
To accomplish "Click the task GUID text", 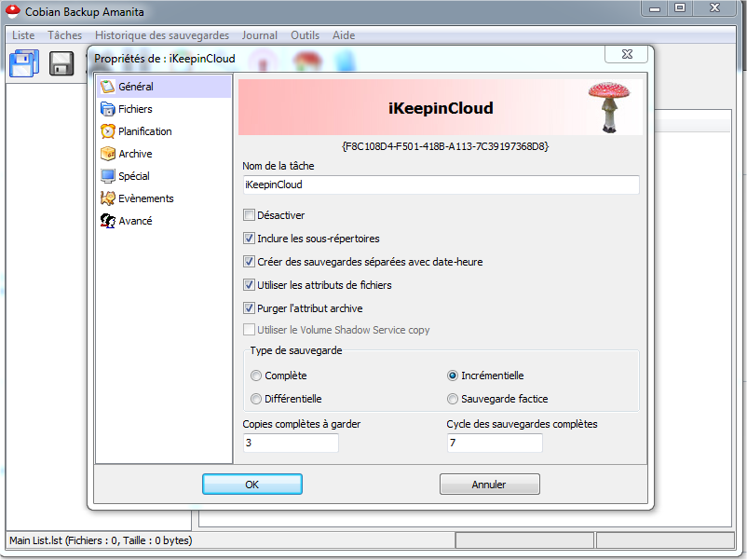I will 445,146.
